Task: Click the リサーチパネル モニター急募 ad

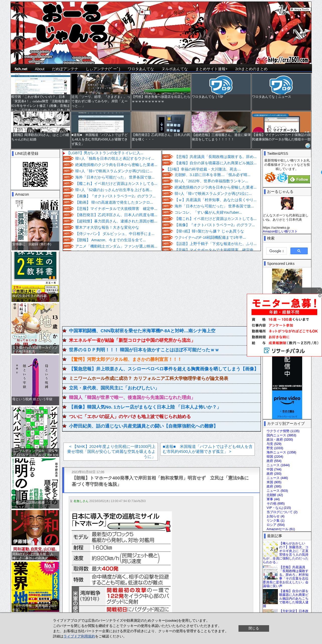Action: pyautogui.click(x=284, y=325)
